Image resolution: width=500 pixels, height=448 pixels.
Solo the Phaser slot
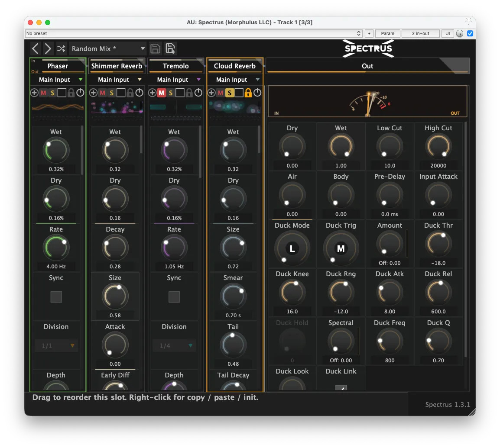pos(52,93)
